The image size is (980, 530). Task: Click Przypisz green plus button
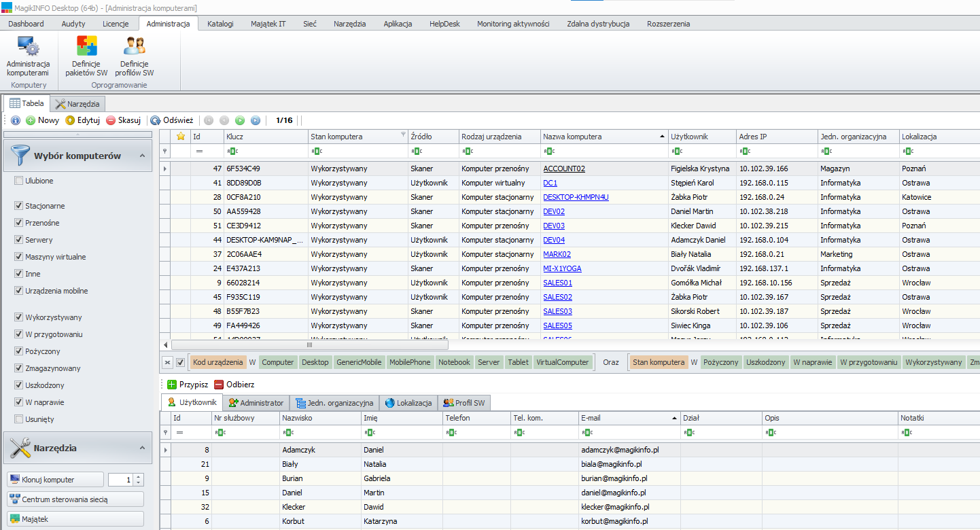click(188, 385)
